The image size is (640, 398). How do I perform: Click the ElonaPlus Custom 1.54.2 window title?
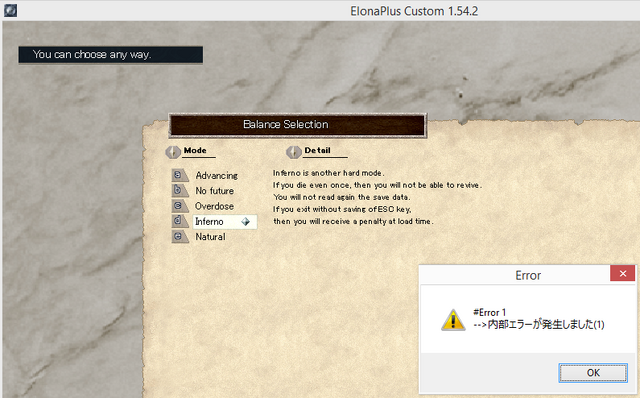414,11
